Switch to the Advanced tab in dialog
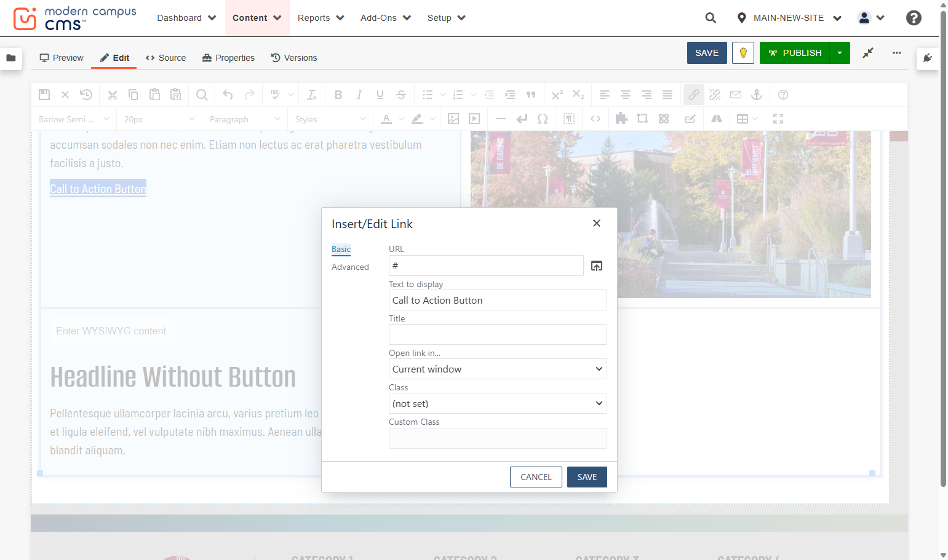The image size is (948, 560). pyautogui.click(x=350, y=267)
